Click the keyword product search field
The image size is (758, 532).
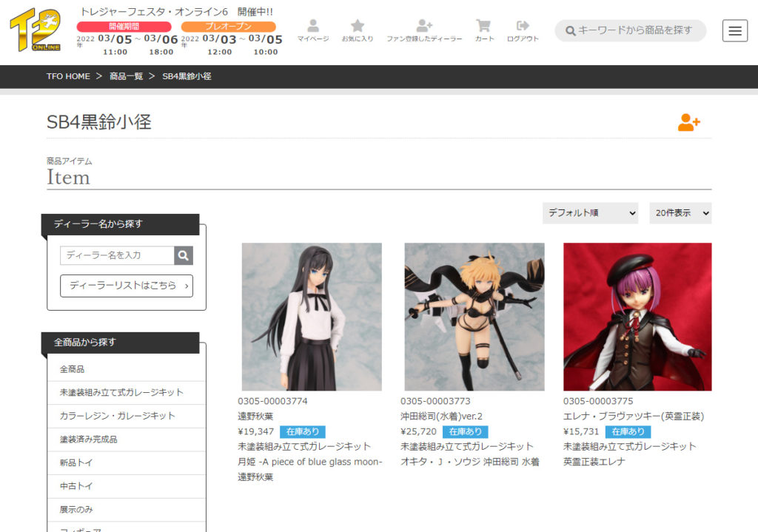click(x=634, y=30)
